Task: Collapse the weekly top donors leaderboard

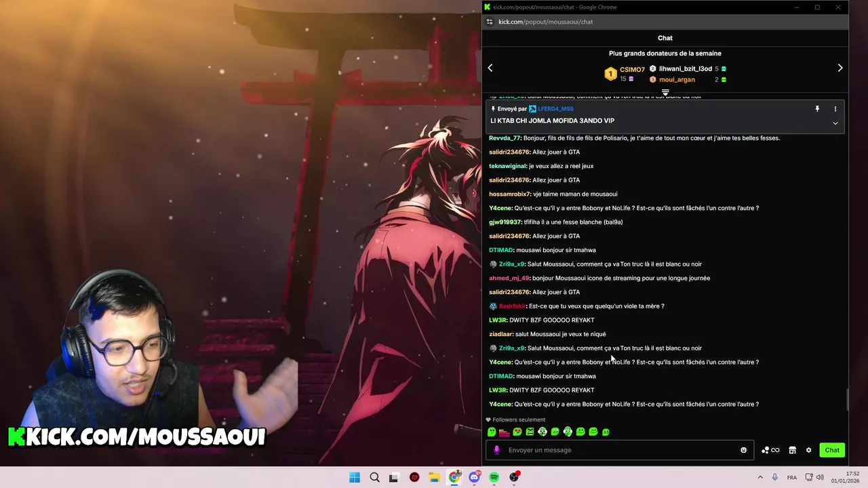Action: click(665, 92)
